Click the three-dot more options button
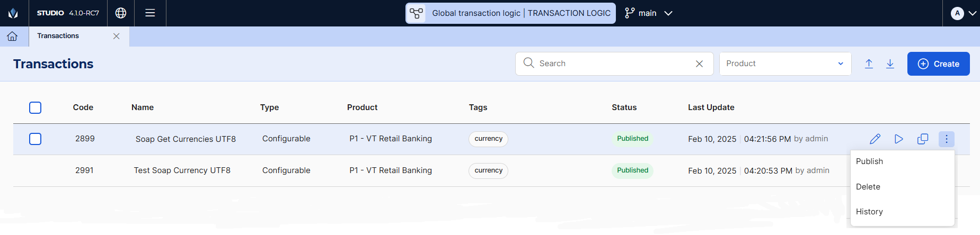This screenshot has width=980, height=235. point(947,139)
